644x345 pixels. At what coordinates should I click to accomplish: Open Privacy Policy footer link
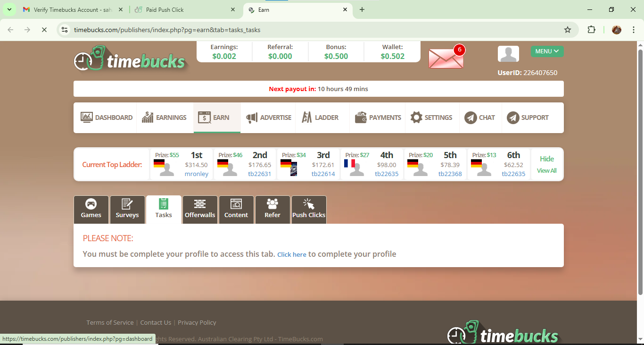[197, 322]
